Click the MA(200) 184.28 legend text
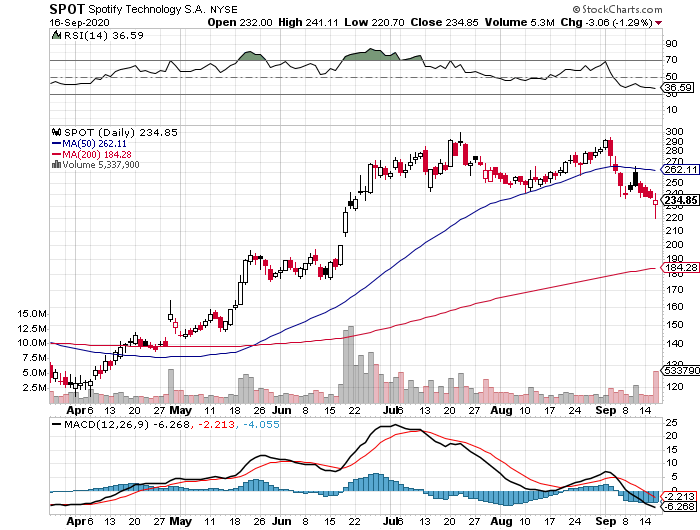700x530 pixels. pos(97,154)
